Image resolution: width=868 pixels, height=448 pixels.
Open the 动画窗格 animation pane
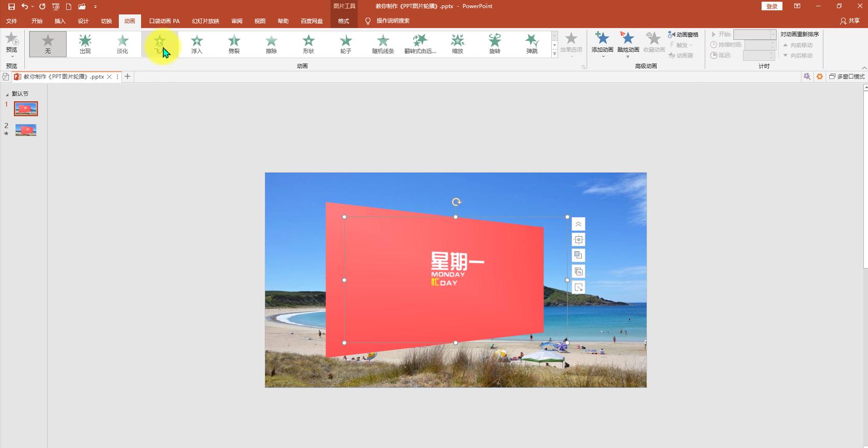(683, 35)
